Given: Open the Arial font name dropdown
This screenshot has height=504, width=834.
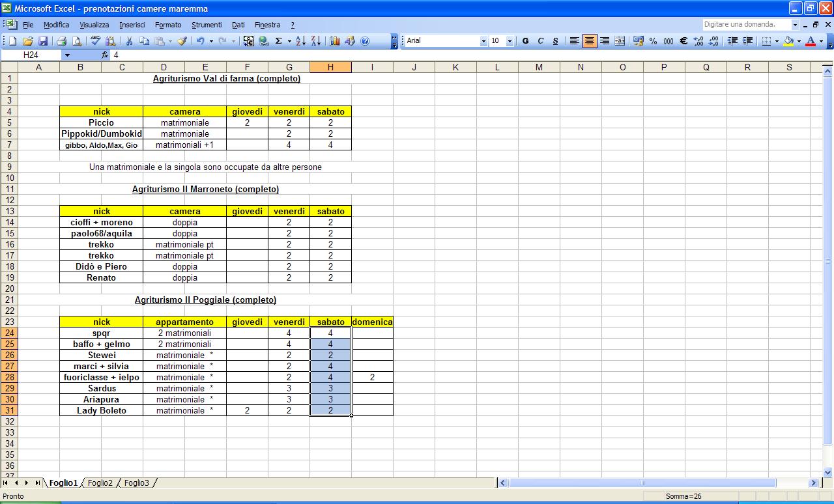Looking at the screenshot, I should (x=483, y=41).
